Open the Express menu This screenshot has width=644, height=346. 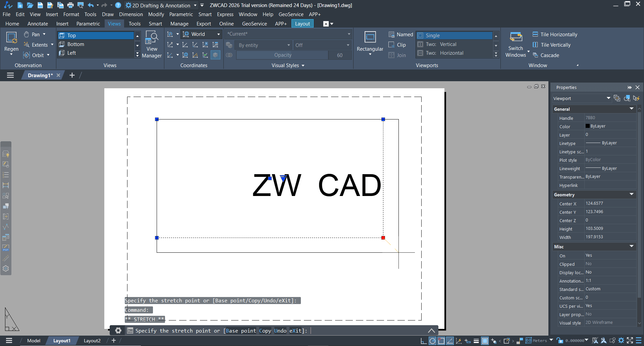(225, 14)
